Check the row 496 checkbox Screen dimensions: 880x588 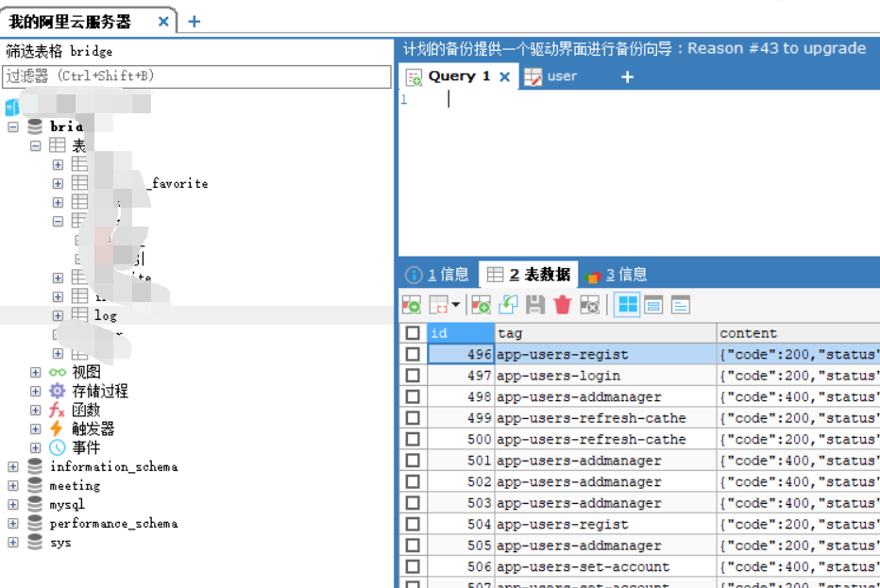pos(413,355)
